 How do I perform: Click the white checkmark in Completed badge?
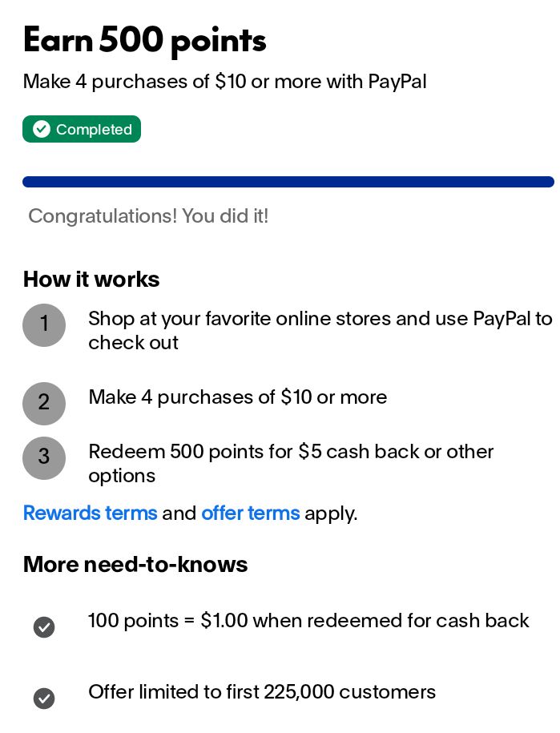[42, 130]
